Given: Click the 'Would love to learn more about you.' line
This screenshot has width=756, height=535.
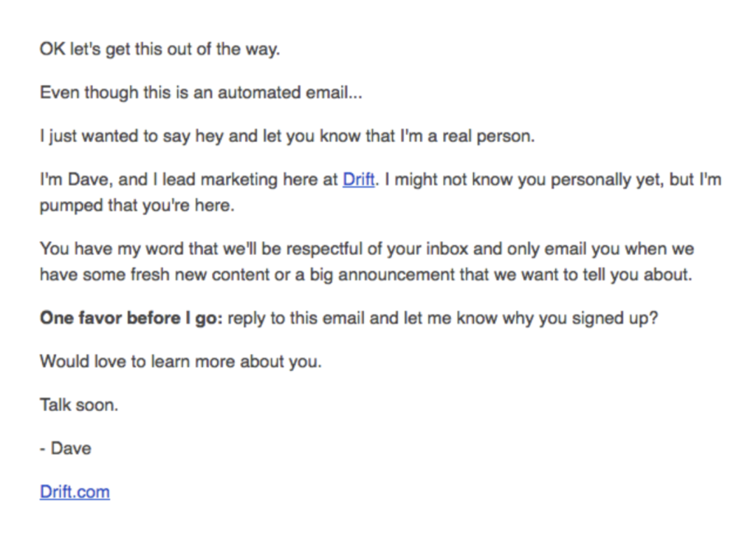Looking at the screenshot, I should 180,362.
